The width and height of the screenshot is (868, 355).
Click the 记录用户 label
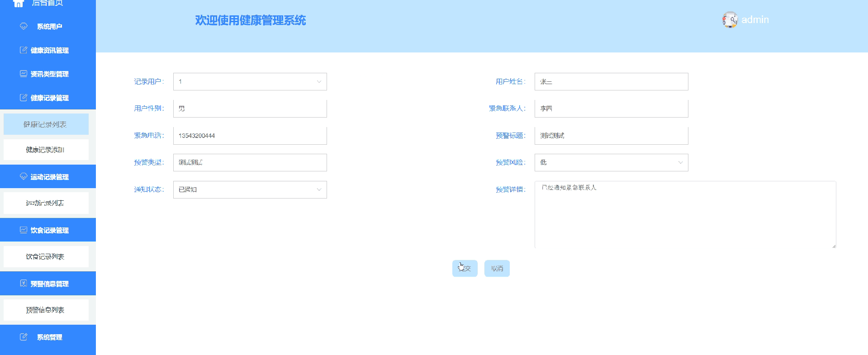149,82
